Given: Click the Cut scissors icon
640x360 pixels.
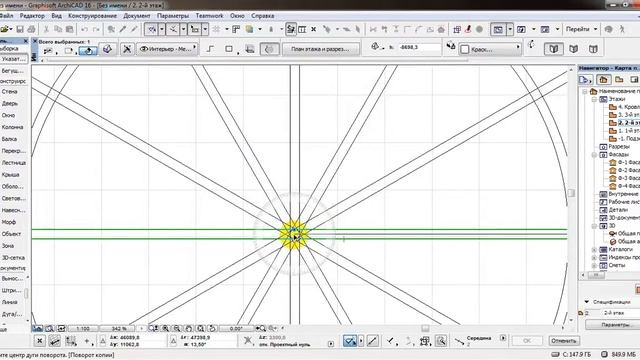Looking at the screenshot, I should tap(46, 29).
